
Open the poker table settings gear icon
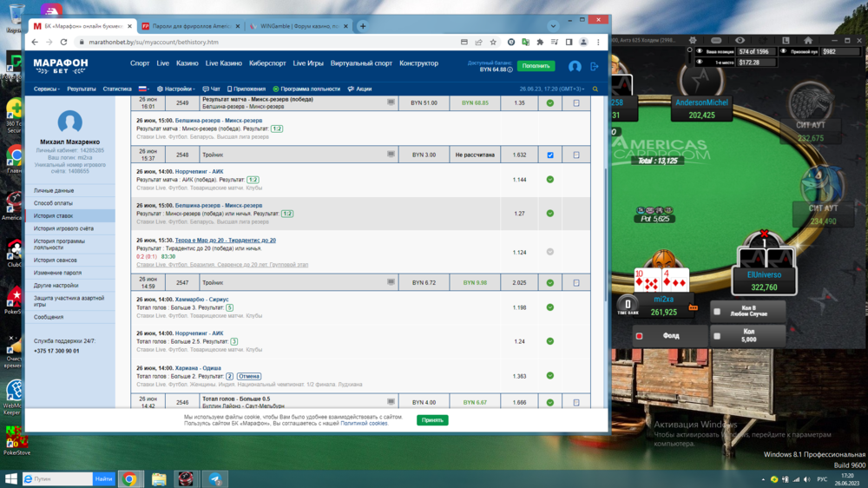pos(693,40)
